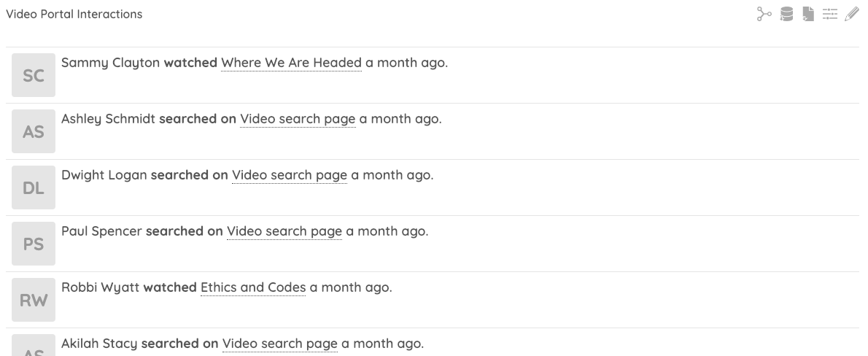Open the filter sliders settings icon
The height and width of the screenshot is (356, 868).
point(830,14)
